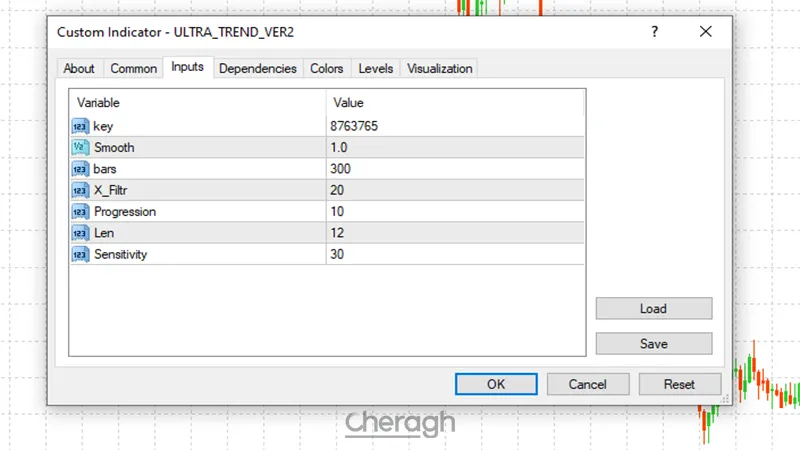Screen dimensions: 800x450
Task: Select the key value 8763765 field
Action: (x=455, y=127)
